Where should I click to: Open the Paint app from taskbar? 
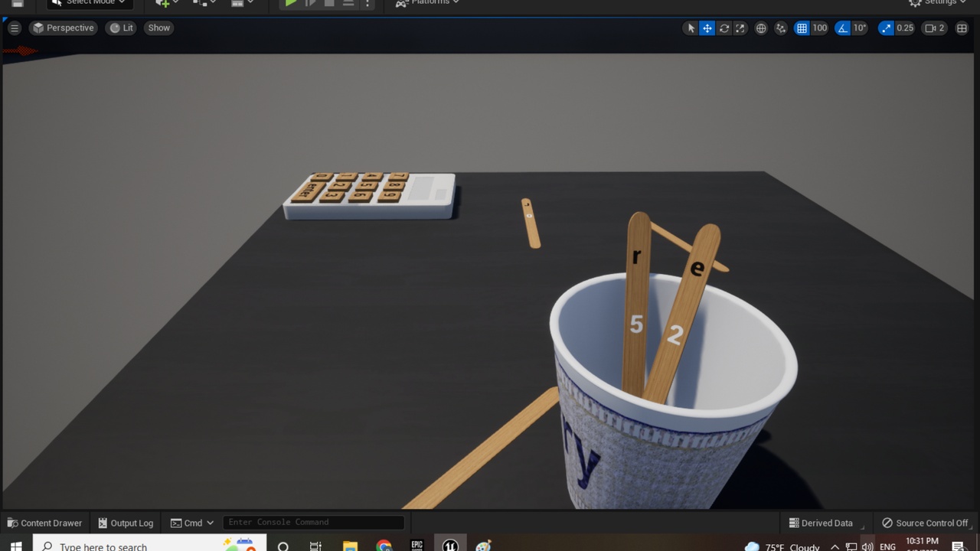(484, 546)
